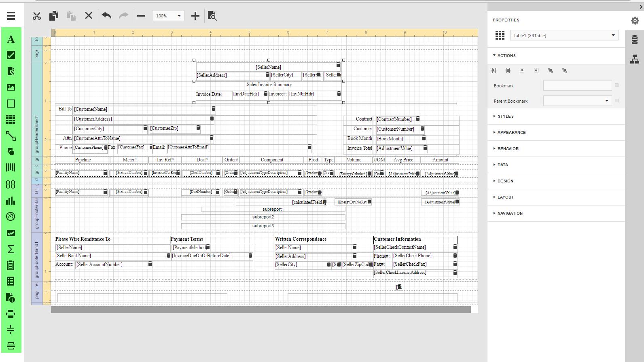Open the hamburger main menu
Screen dimensions: 644x362
tap(11, 16)
